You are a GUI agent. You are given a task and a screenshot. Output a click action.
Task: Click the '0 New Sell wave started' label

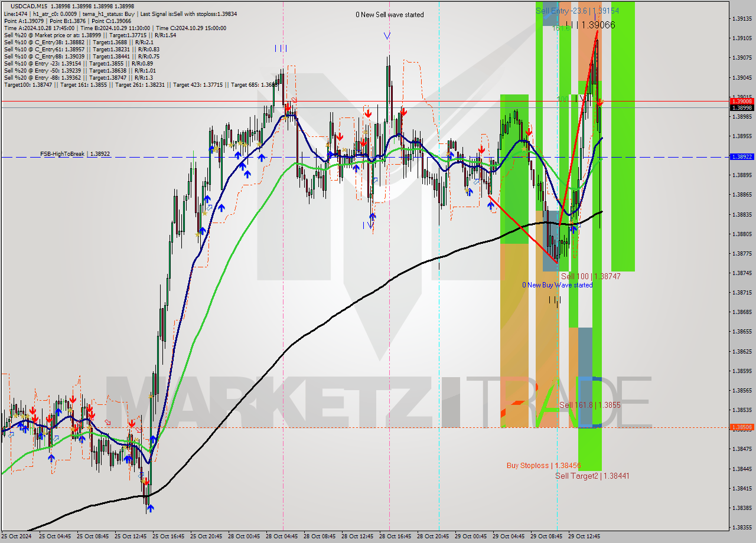pyautogui.click(x=389, y=15)
